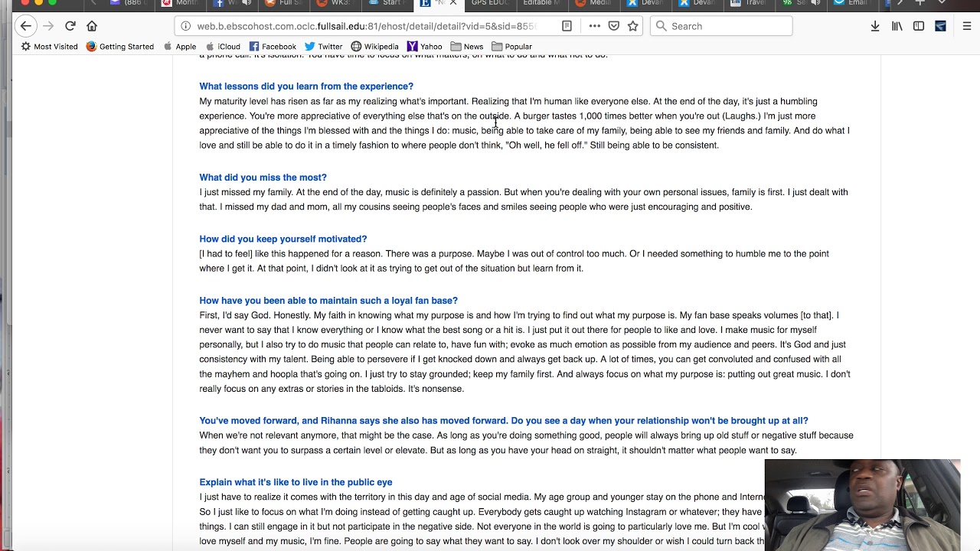Open page actions three-dot menu
The width and height of the screenshot is (980, 551).
594,26
